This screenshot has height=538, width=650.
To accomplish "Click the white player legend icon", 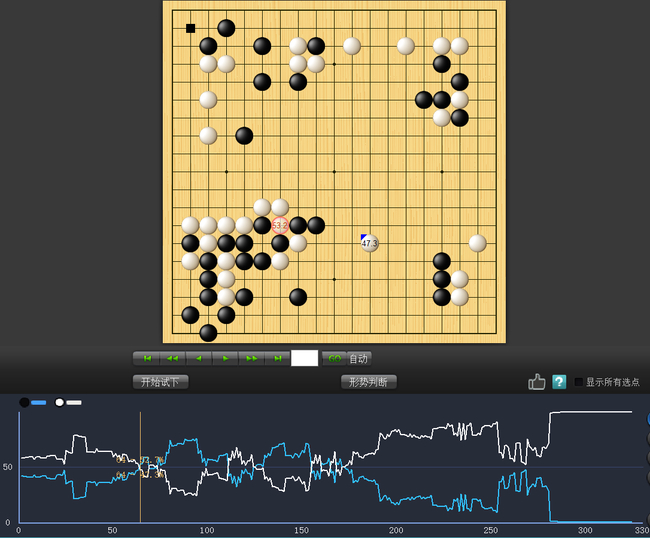I will 60,402.
